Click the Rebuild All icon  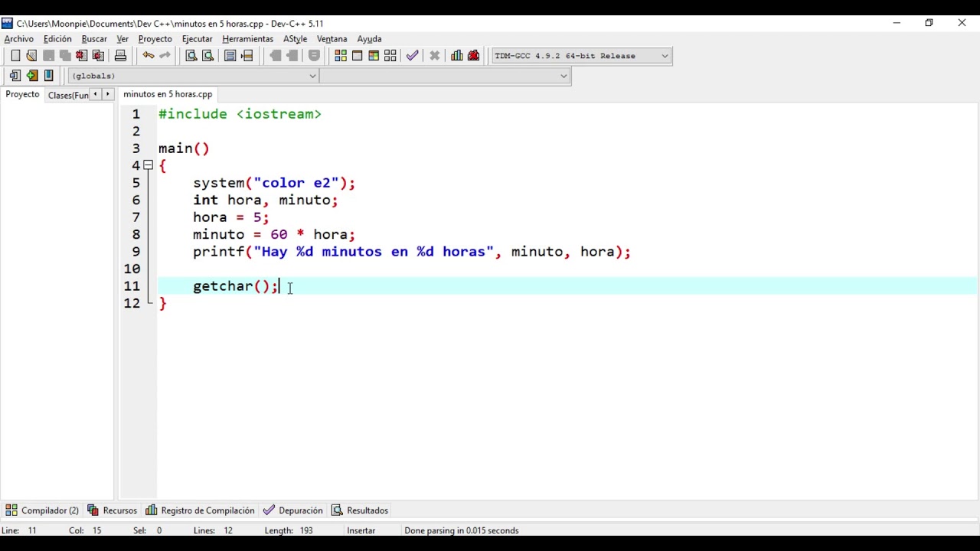pyautogui.click(x=390, y=55)
